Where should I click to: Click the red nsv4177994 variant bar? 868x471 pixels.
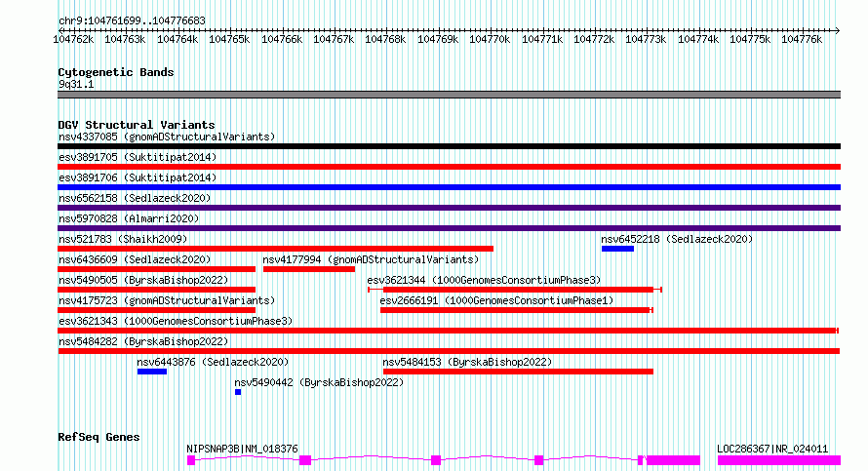[309, 269]
